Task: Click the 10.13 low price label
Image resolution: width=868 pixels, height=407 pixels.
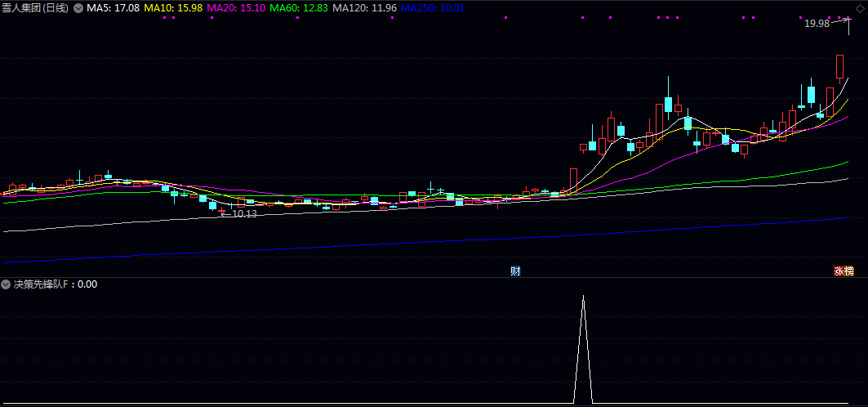Action: click(244, 214)
